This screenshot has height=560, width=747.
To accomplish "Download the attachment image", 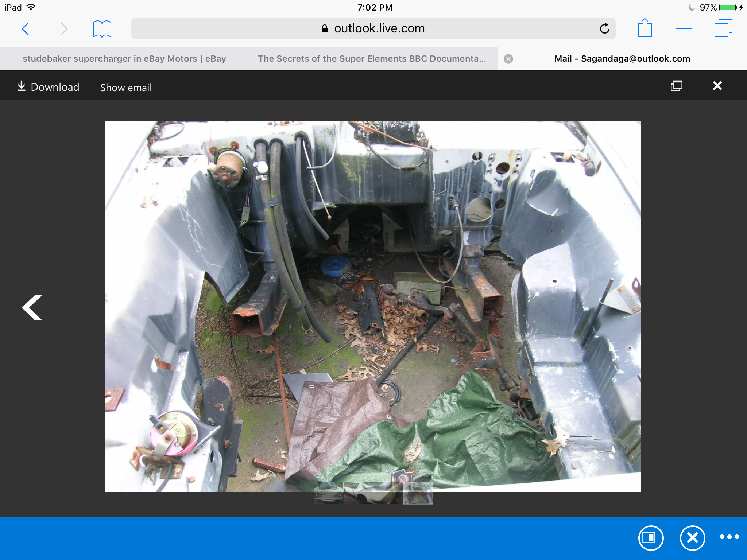I will click(48, 87).
